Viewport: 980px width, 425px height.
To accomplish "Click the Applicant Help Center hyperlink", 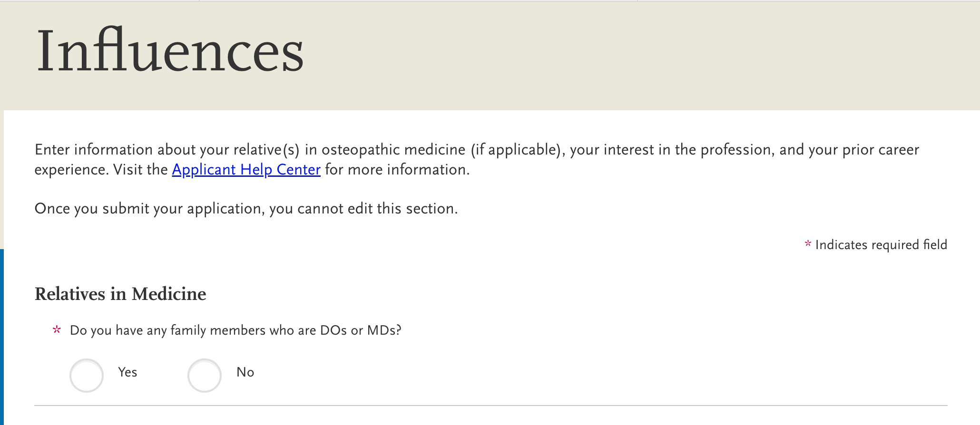I will point(246,170).
